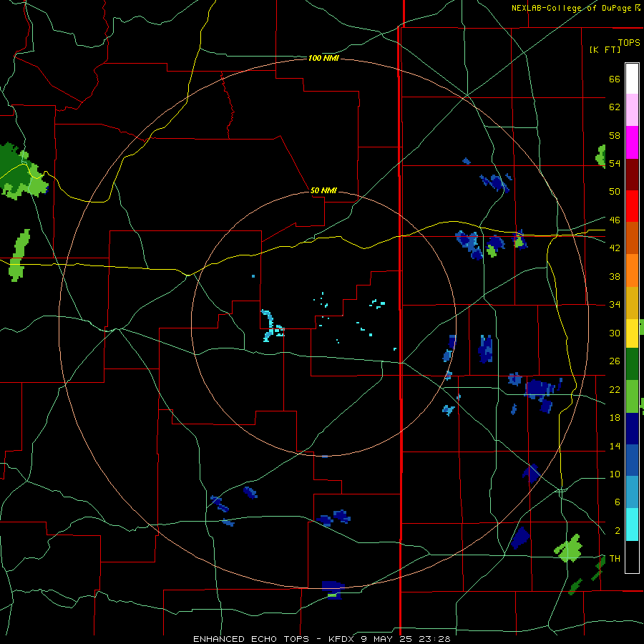Select the '42' scale label

click(x=615, y=248)
